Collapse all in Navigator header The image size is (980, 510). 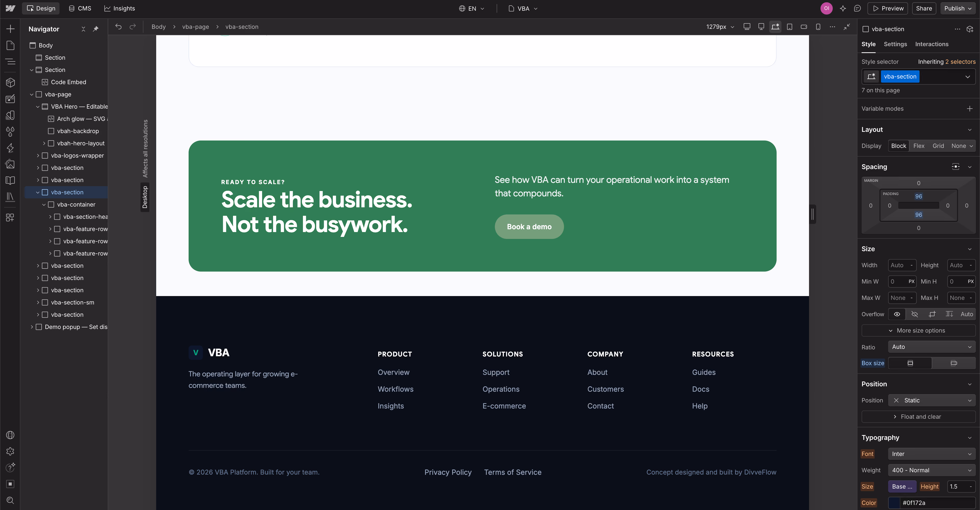coord(83,29)
